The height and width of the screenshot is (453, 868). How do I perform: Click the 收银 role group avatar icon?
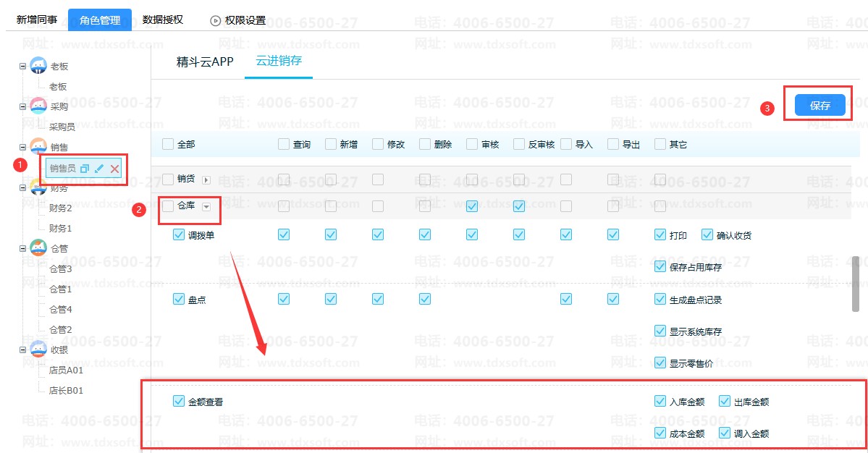(38, 350)
